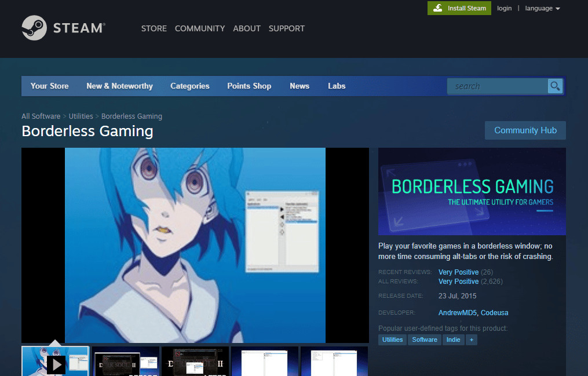Open the Points Shop tab
The image size is (588, 376).
tap(249, 86)
